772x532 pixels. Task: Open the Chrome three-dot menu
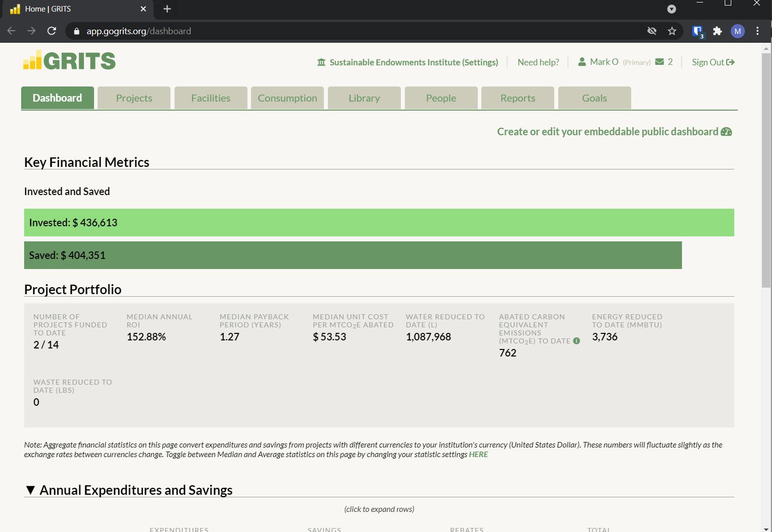757,31
